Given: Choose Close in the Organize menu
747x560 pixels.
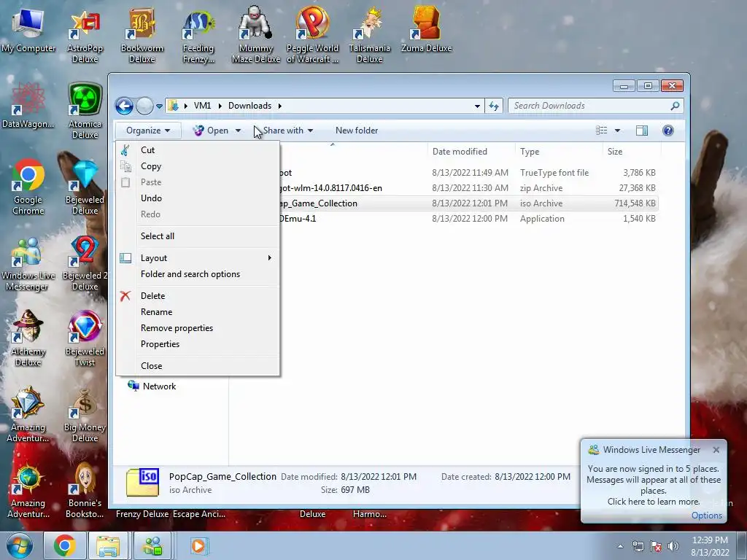Looking at the screenshot, I should pos(198,366).
